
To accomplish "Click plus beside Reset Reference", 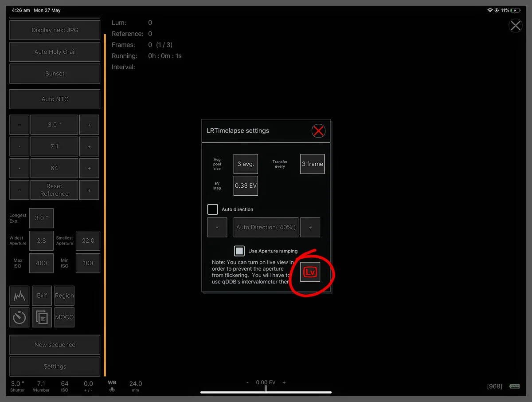I will click(x=89, y=190).
